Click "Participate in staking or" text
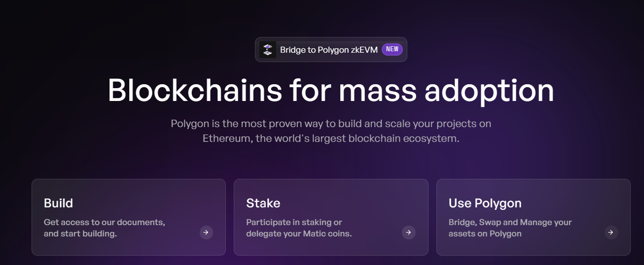This screenshot has width=644, height=265. click(x=294, y=222)
